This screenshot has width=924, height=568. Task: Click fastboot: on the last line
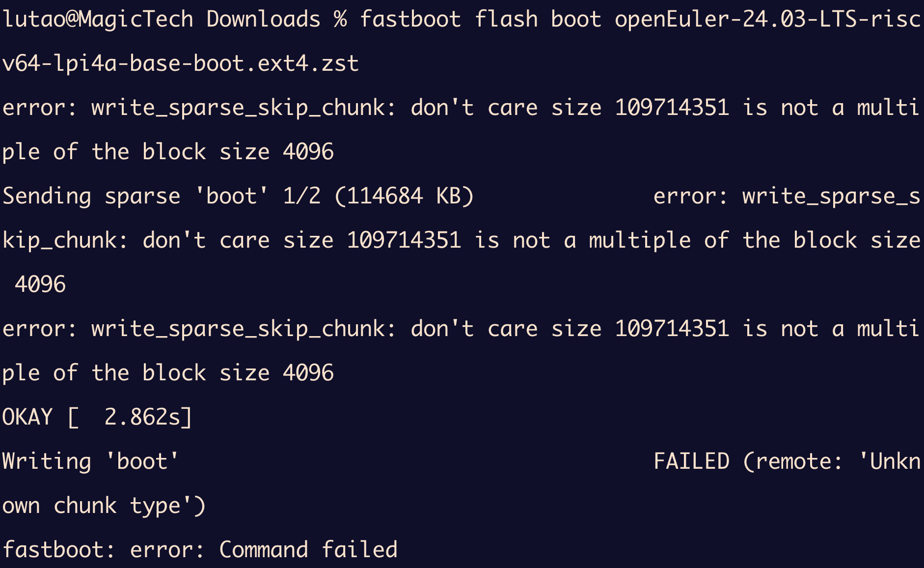point(59,550)
